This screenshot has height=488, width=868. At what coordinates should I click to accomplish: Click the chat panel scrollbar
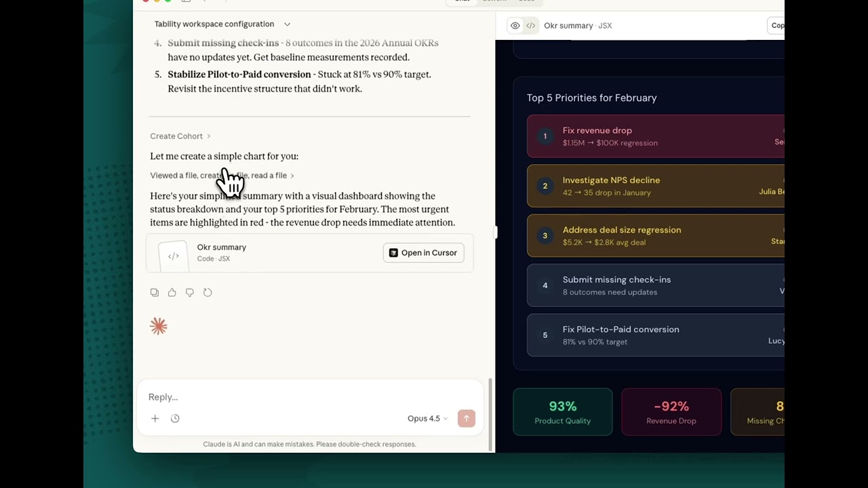click(490, 415)
